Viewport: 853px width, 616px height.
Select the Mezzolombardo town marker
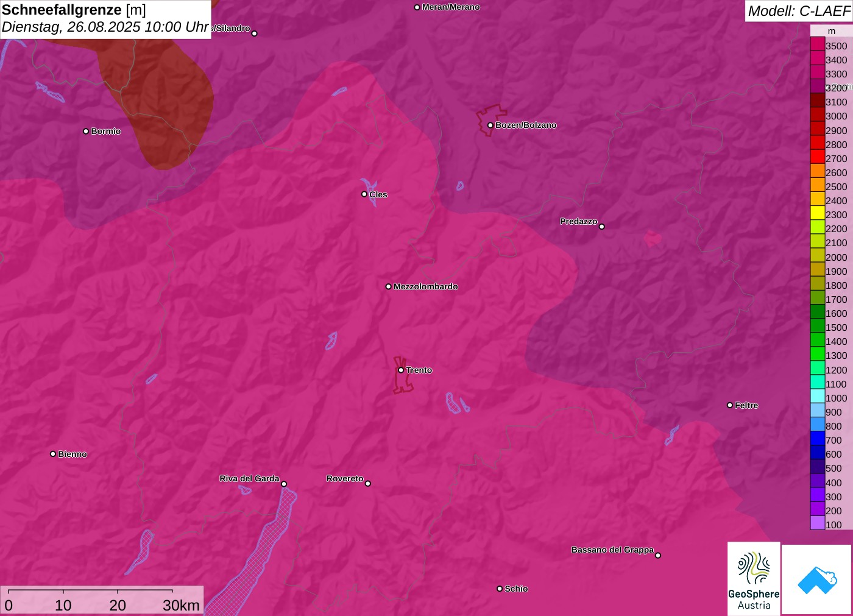389,286
